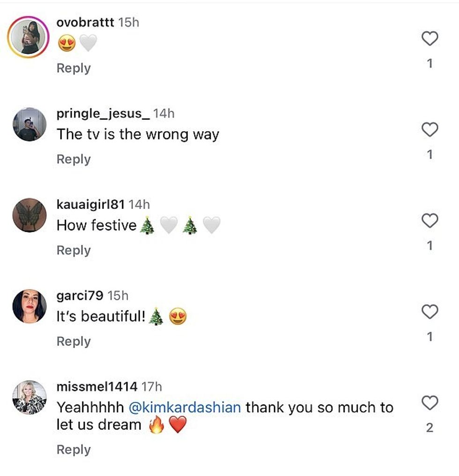Open kauaigirl81's butterfly avatar
The width and height of the screenshot is (459, 476).
coord(29,215)
